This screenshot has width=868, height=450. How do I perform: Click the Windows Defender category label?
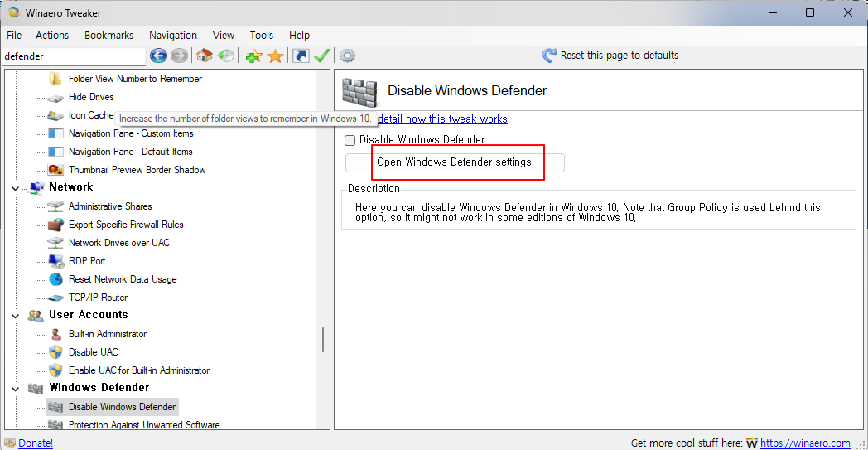point(99,387)
